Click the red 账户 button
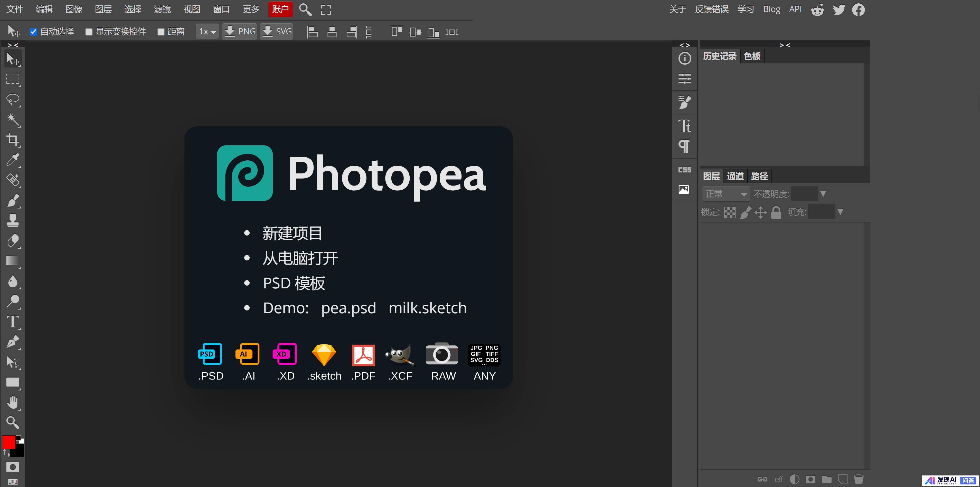 [x=280, y=9]
